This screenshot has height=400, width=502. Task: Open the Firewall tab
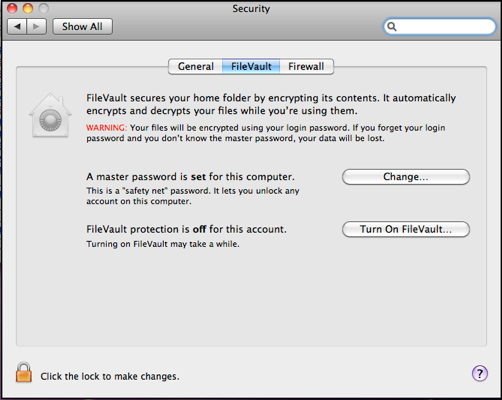tap(306, 66)
